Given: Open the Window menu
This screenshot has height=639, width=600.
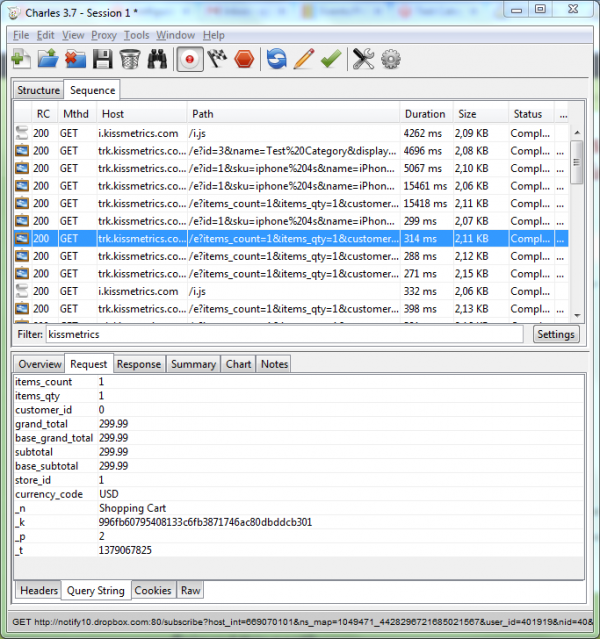Looking at the screenshot, I should point(176,35).
